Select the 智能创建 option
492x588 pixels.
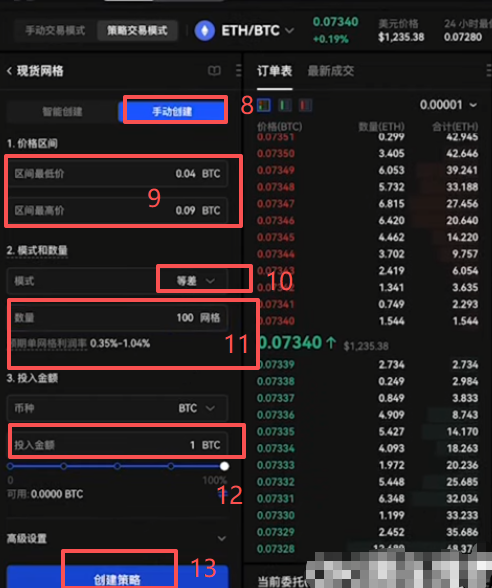pyautogui.click(x=62, y=111)
